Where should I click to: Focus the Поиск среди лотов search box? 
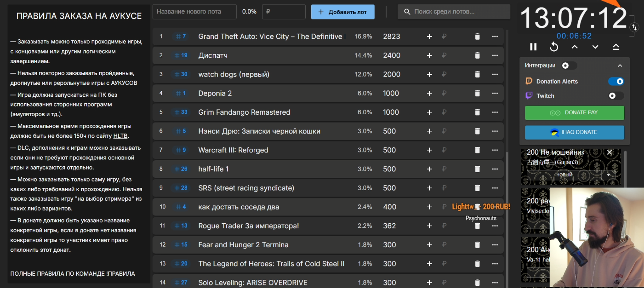(x=454, y=12)
